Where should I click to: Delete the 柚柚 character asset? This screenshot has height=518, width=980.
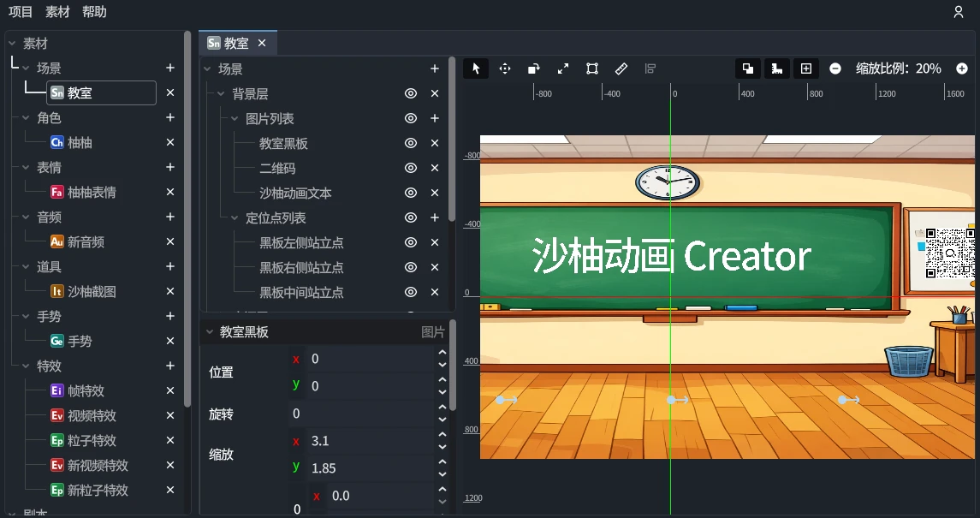(x=170, y=142)
